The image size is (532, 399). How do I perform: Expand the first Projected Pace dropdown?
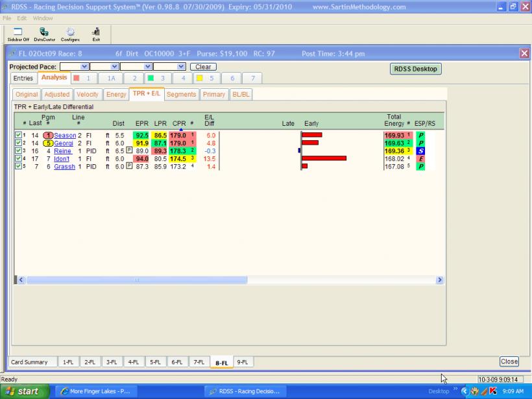(x=85, y=66)
